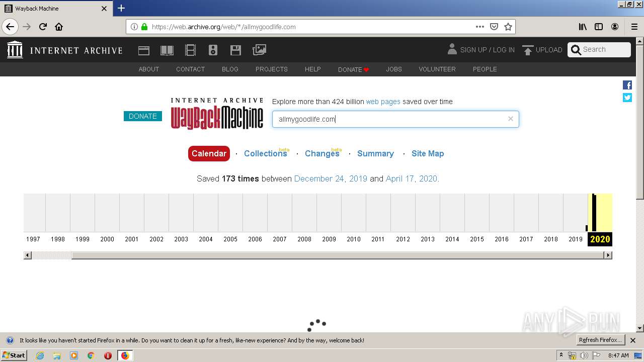The height and width of the screenshot is (362, 644).
Task: Click timeline scrollbar left arrow
Action: coord(28,255)
